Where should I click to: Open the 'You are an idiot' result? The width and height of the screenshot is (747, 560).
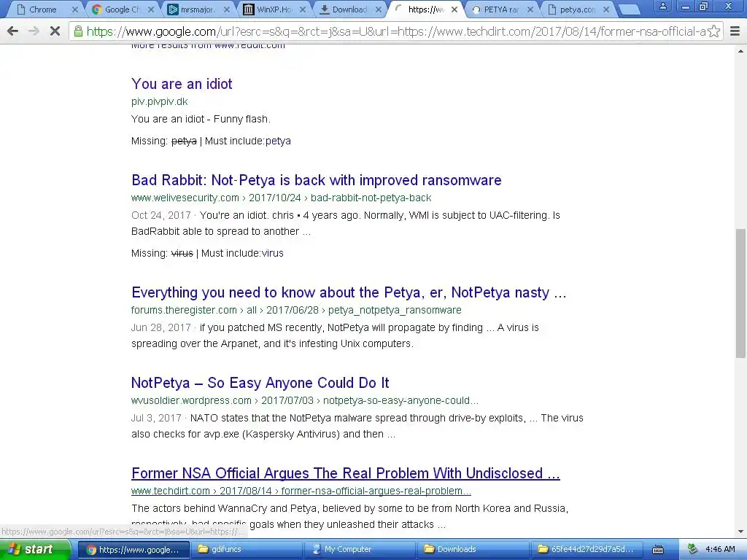(182, 84)
